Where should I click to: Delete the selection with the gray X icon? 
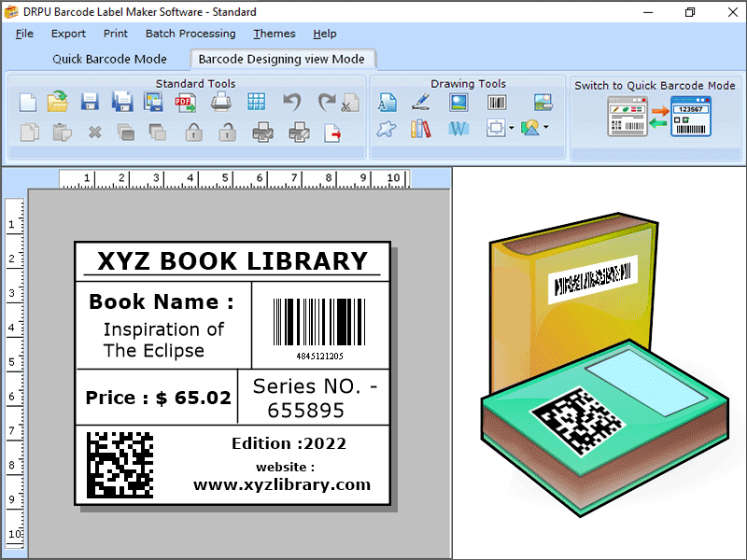pos(95,132)
